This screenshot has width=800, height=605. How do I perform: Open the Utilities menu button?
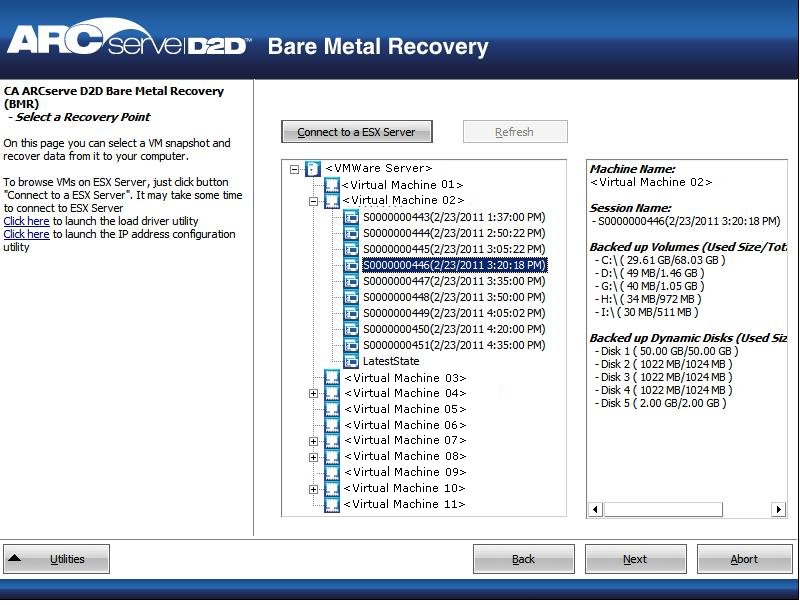[57, 559]
